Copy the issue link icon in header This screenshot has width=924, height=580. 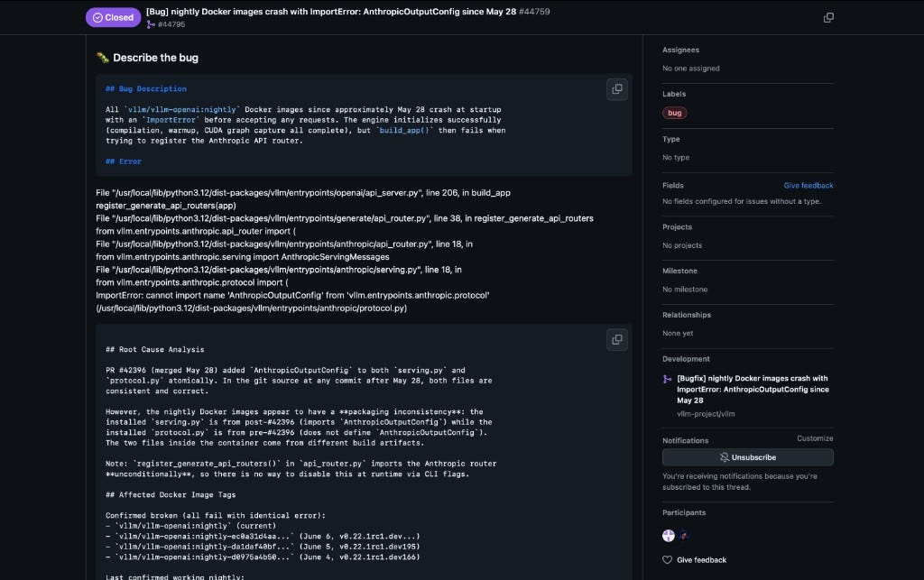pyautogui.click(x=828, y=18)
